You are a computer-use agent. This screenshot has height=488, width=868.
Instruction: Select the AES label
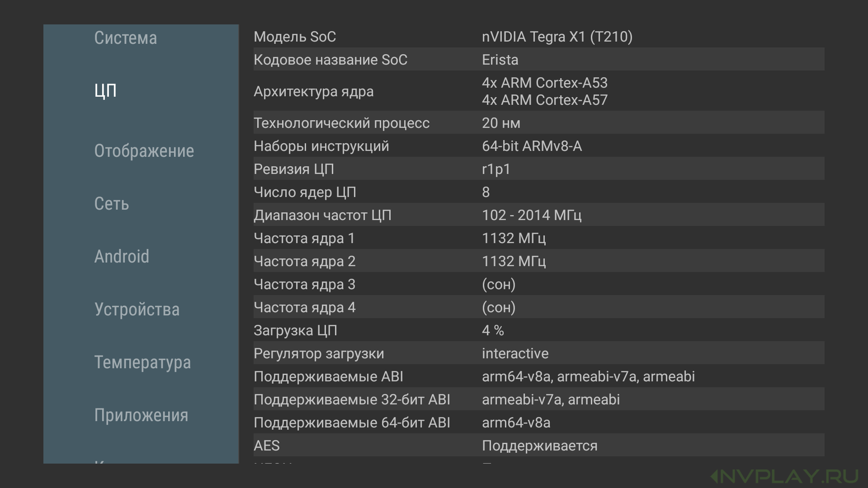(266, 446)
